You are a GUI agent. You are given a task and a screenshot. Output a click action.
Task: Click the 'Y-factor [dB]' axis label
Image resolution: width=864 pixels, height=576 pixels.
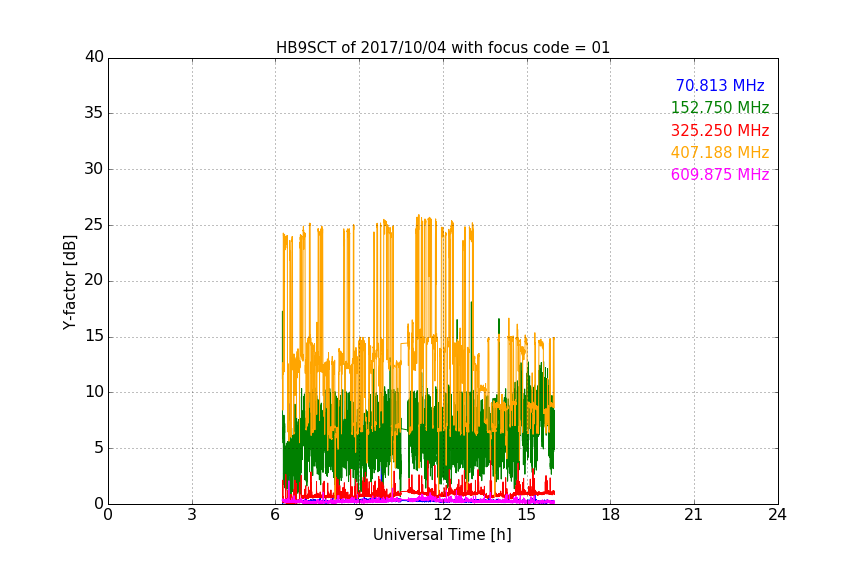69,282
